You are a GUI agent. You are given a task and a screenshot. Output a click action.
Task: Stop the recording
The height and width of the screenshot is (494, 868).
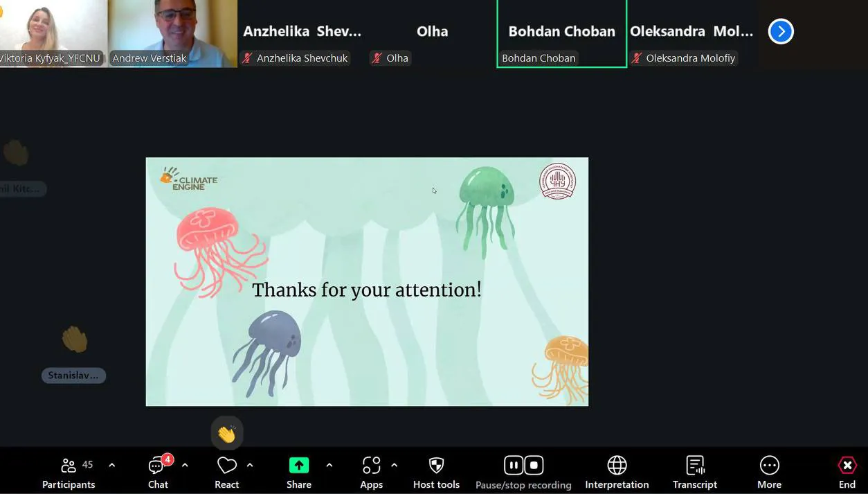pyautogui.click(x=534, y=464)
